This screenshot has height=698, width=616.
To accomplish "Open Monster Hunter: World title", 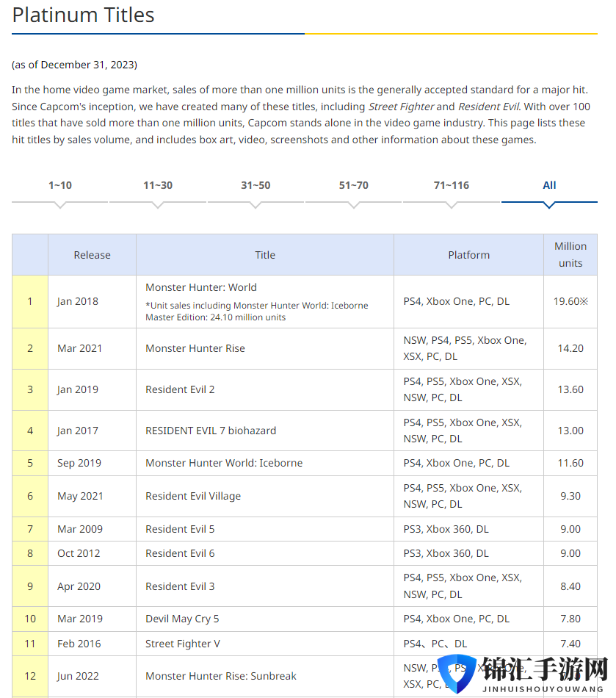I will (201, 287).
